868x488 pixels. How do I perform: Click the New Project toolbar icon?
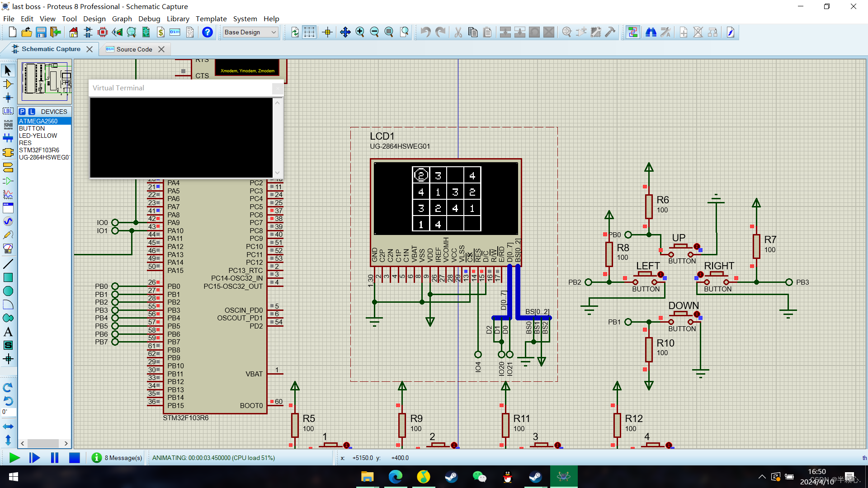coord(12,32)
